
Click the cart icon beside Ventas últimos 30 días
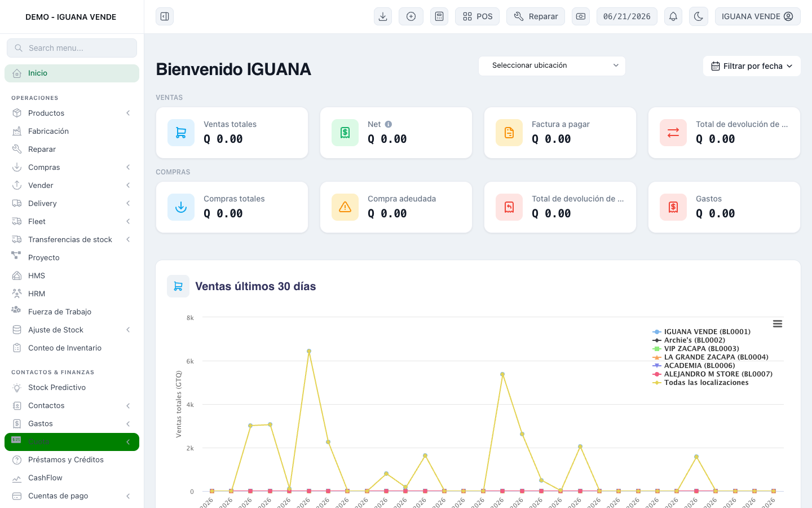click(178, 286)
